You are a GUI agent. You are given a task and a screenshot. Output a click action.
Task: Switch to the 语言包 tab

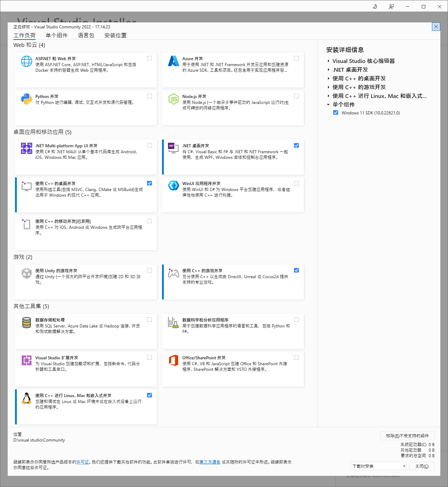click(86, 35)
